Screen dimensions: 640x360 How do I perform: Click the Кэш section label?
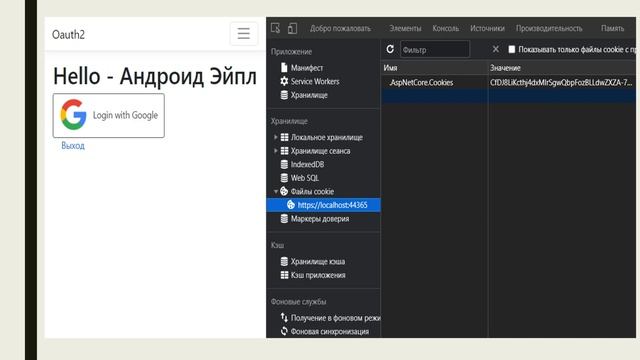[277, 245]
